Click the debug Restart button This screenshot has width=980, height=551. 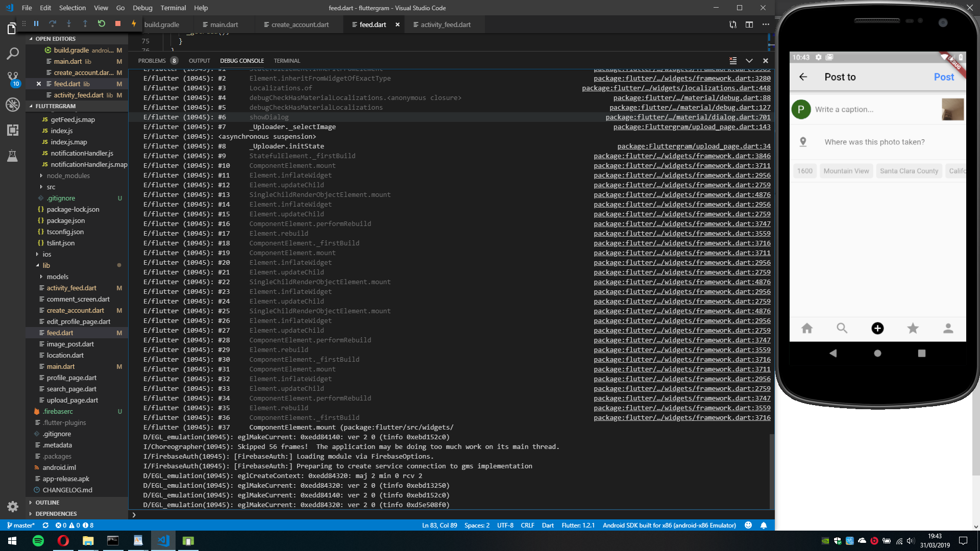pyautogui.click(x=102, y=24)
